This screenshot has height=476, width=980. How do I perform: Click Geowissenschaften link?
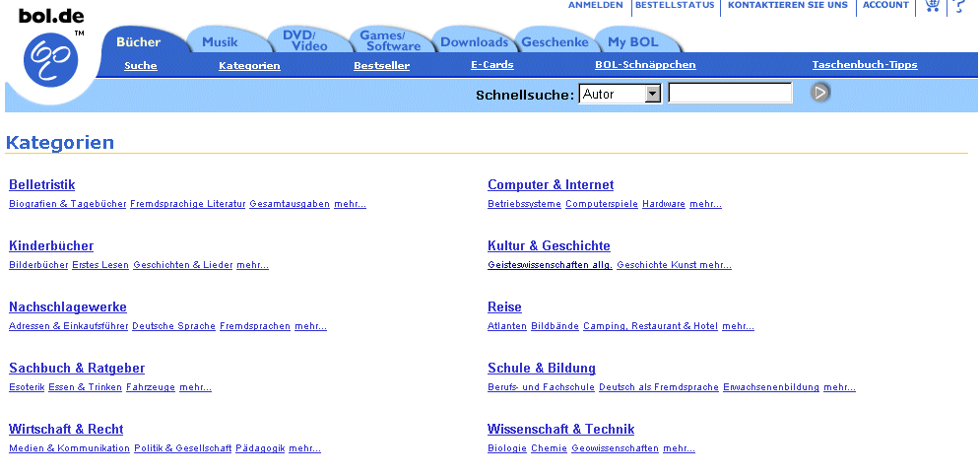615,448
